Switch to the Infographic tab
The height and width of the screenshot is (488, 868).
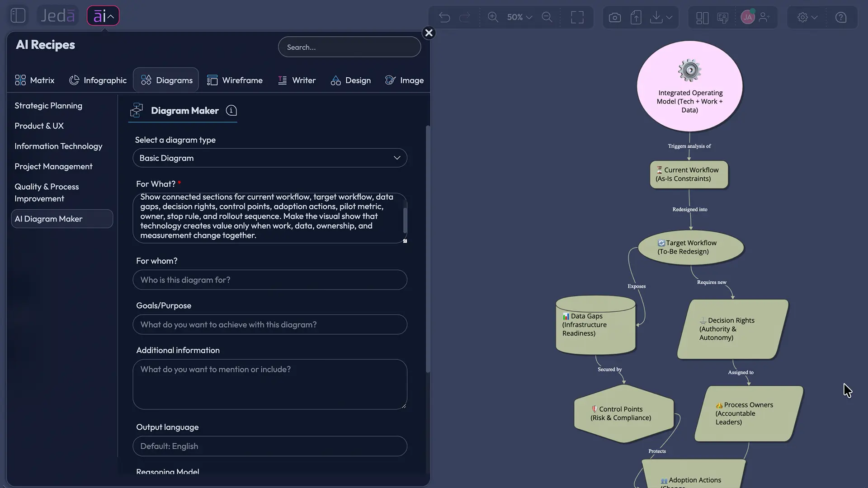point(98,80)
